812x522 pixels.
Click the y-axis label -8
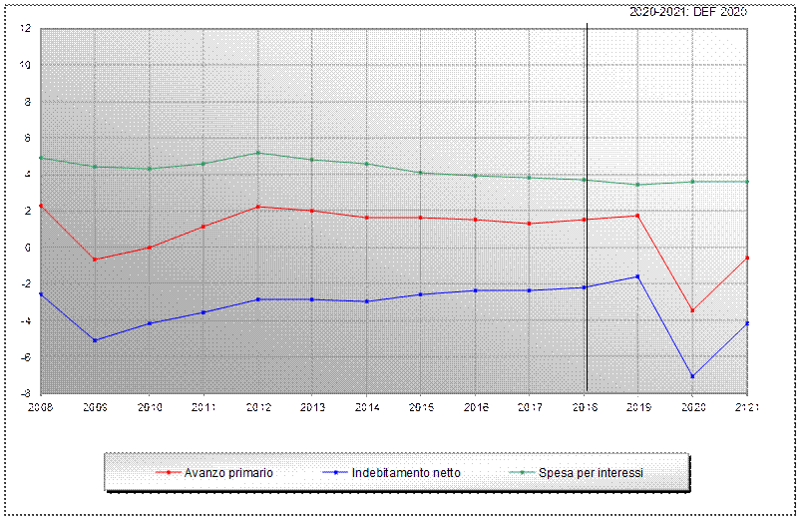click(x=25, y=393)
